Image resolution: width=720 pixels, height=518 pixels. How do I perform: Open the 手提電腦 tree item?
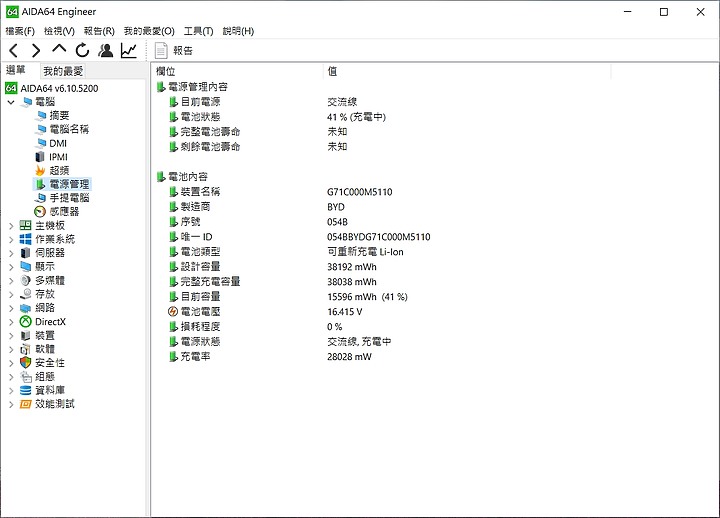pos(69,198)
